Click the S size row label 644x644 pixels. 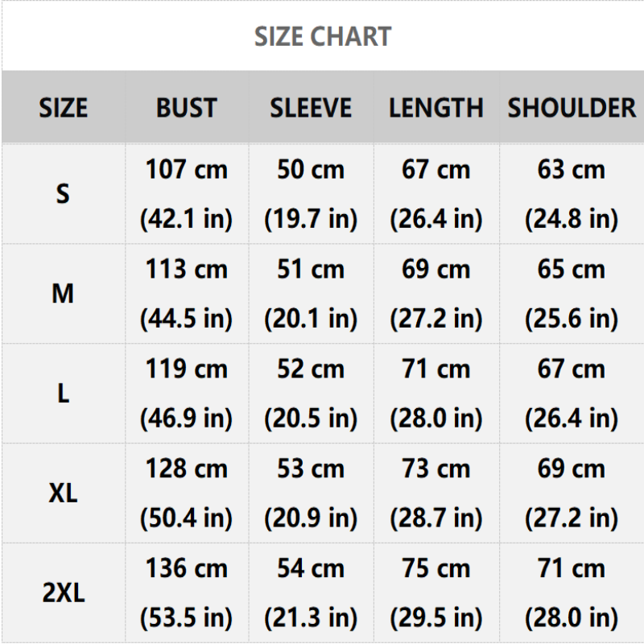[x=63, y=194]
